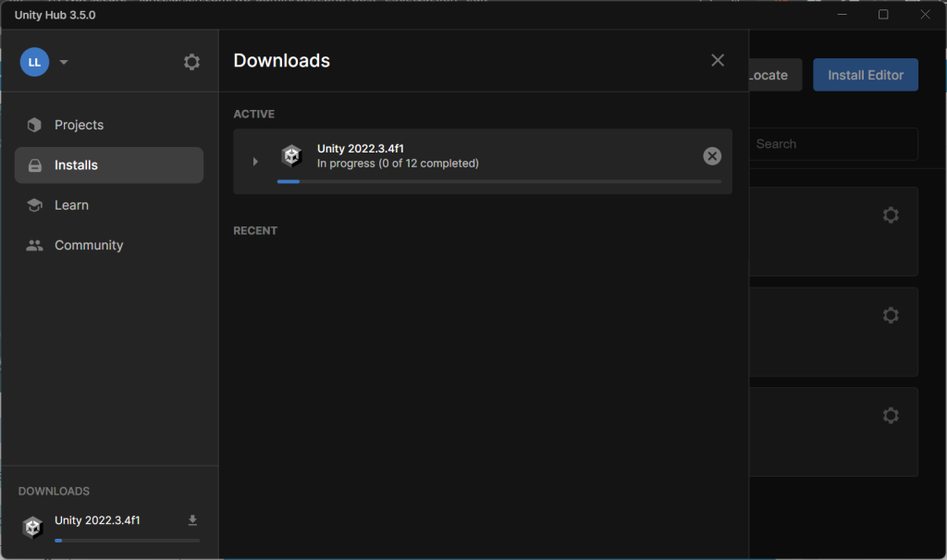Viewport: 947px width, 560px height.
Task: Select the Installs sidebar item
Action: tap(109, 164)
